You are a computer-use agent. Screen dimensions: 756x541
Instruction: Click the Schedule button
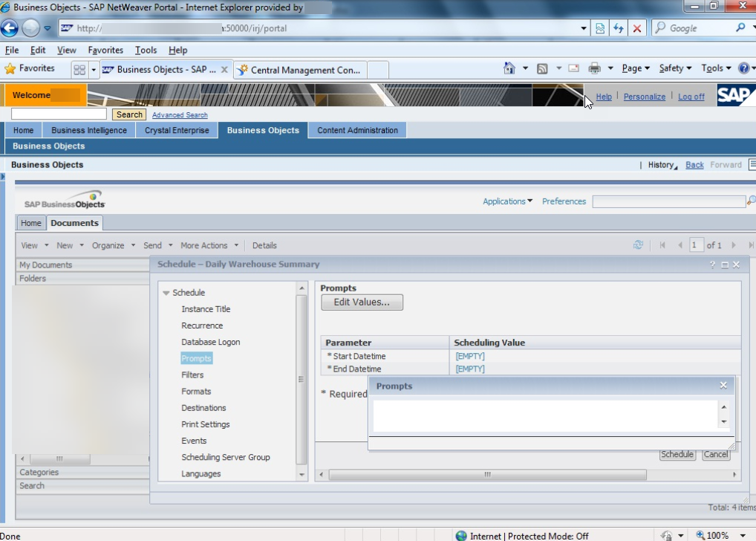point(677,454)
